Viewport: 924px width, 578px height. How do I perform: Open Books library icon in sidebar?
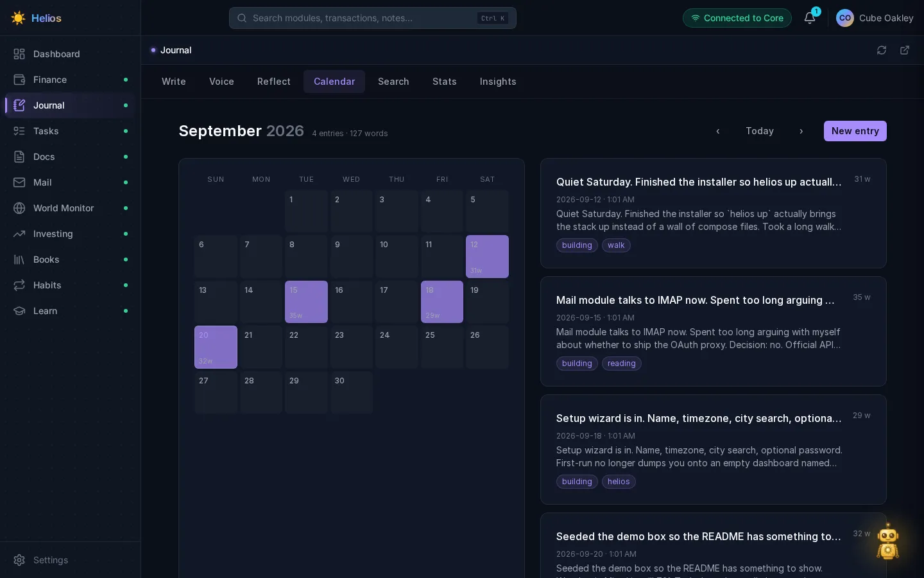click(x=19, y=259)
